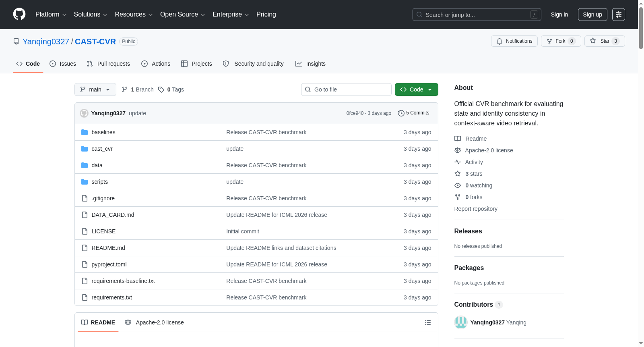
Task: Click the Notifications bell icon
Action: tap(500, 41)
